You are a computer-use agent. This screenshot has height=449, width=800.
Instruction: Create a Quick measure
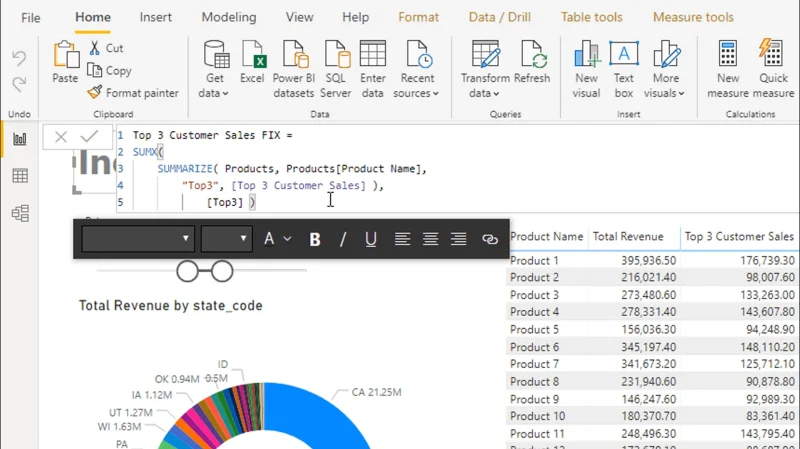click(773, 69)
